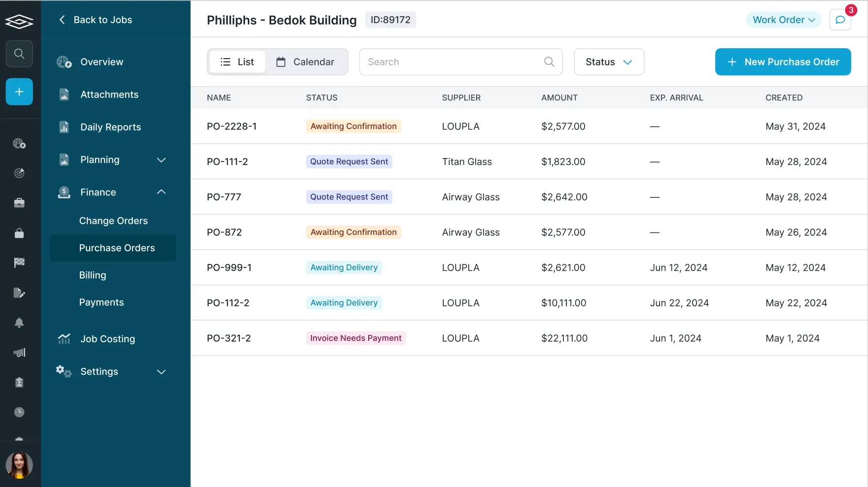Switch to Calendar view

click(306, 62)
